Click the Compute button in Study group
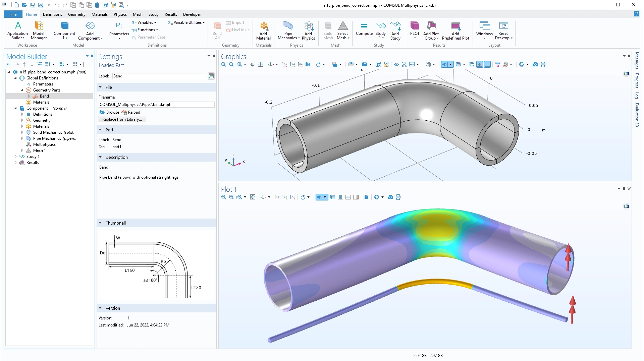This screenshot has width=644, height=361. pyautogui.click(x=364, y=29)
